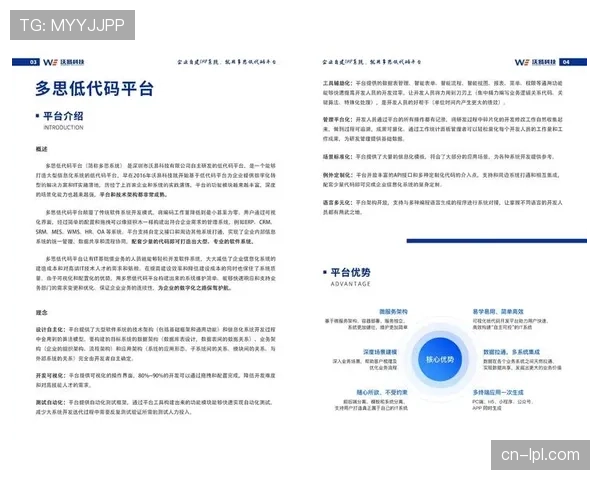The width and height of the screenshot is (600, 480).
Task: Click the page number 03 badge
Action: [x=26, y=62]
